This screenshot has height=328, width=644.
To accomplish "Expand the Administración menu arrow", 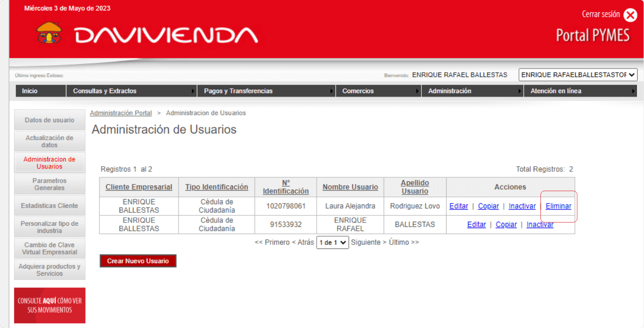I will (x=520, y=91).
